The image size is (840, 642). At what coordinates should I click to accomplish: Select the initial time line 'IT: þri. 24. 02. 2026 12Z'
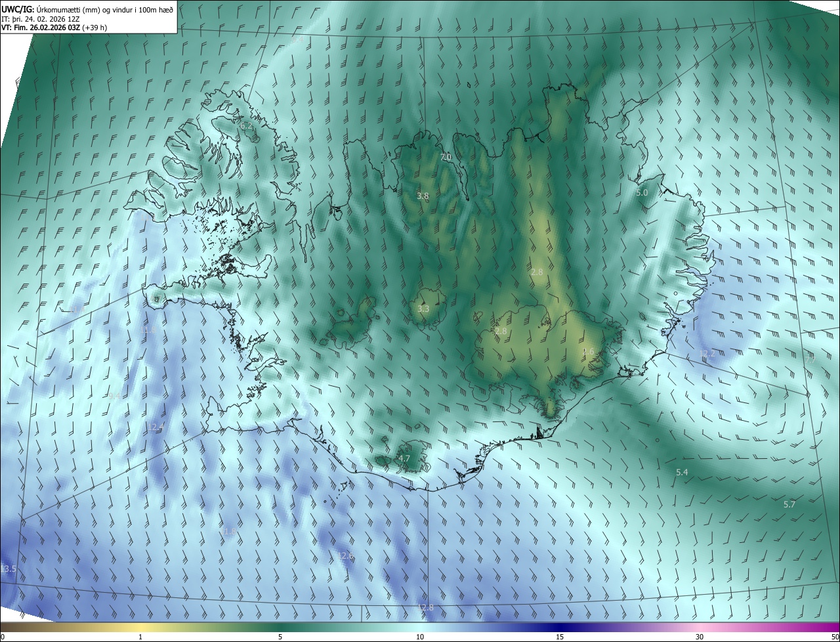point(41,19)
